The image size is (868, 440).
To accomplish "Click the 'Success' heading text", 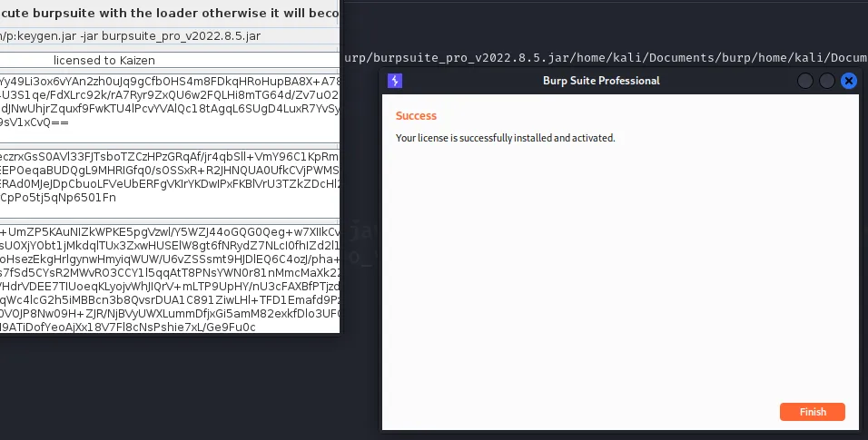I will [x=416, y=116].
